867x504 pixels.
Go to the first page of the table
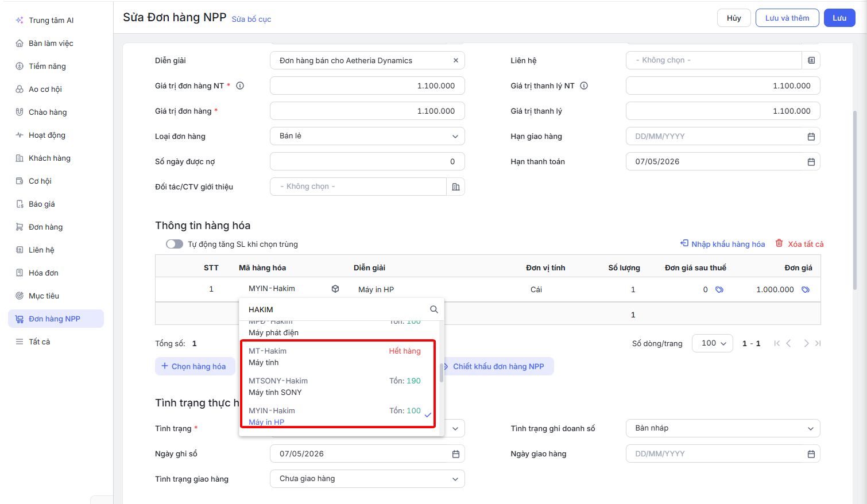[x=777, y=343]
